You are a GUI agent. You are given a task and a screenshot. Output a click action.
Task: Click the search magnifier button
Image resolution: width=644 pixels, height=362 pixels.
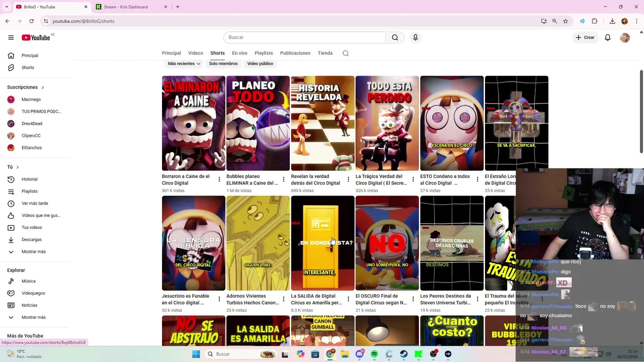click(395, 37)
